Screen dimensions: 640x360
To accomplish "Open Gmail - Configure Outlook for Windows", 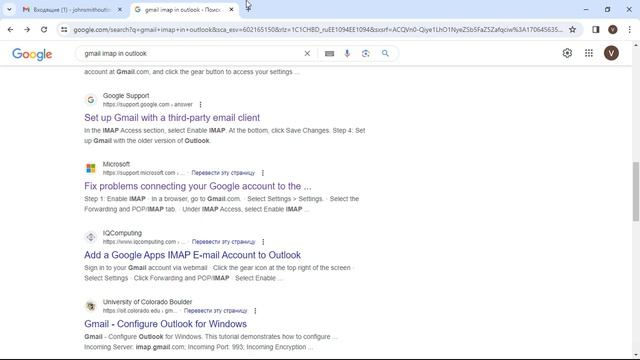I will (165, 324).
